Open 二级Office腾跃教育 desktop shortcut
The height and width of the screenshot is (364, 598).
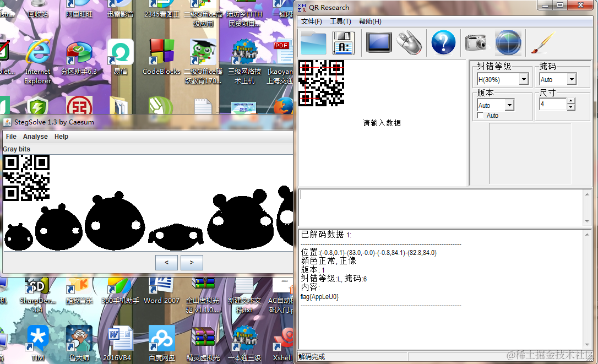click(x=203, y=62)
